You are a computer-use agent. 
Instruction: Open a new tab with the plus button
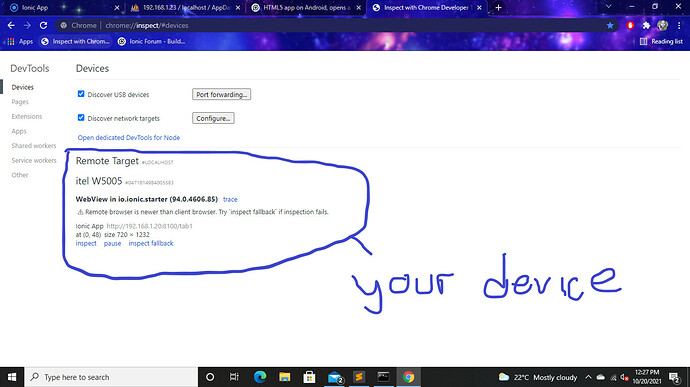[x=498, y=7]
